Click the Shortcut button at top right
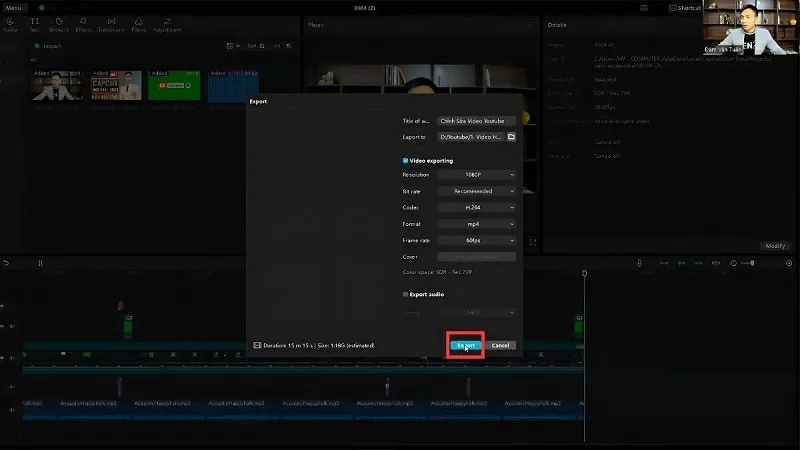 [685, 8]
